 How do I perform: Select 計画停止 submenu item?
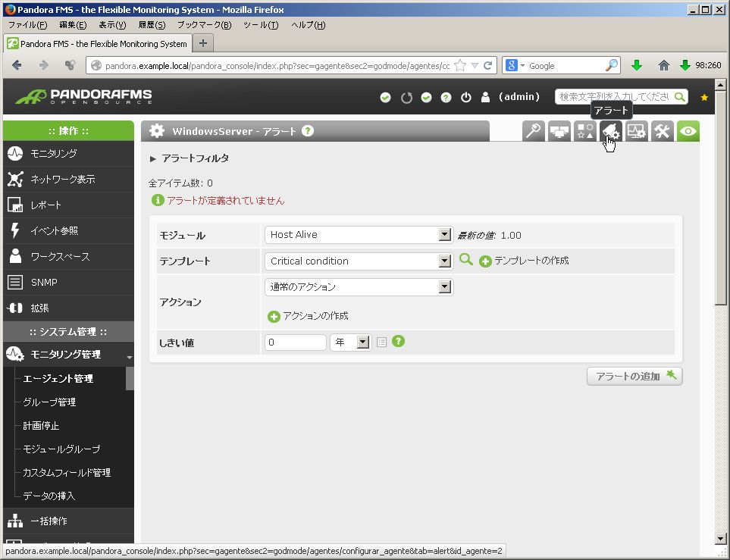[x=41, y=425]
